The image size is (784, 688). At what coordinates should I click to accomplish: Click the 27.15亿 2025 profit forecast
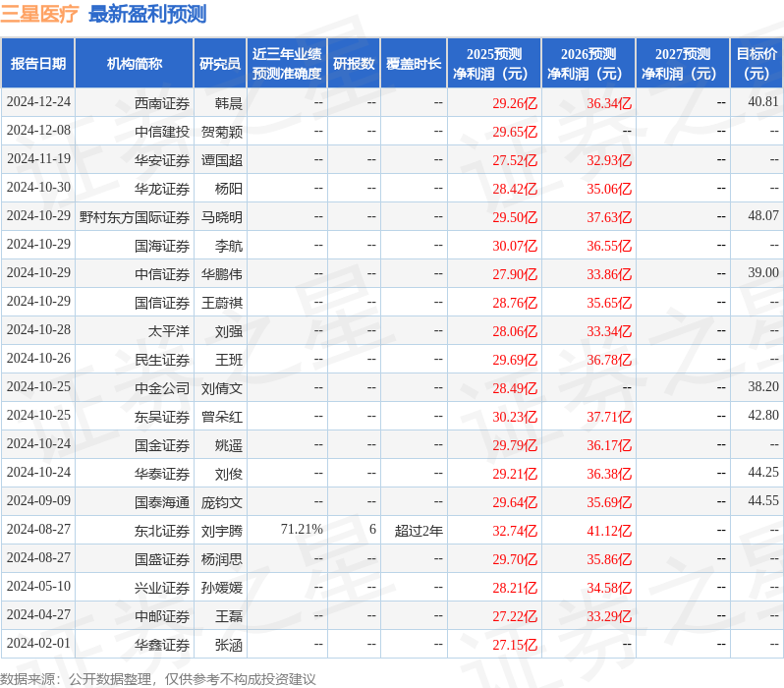pyautogui.click(x=515, y=646)
